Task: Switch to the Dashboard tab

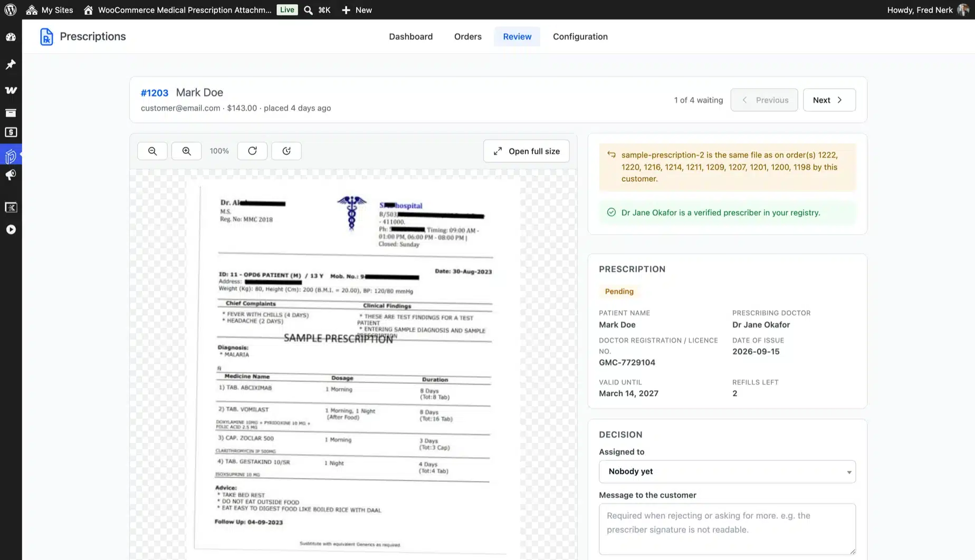Action: click(410, 36)
